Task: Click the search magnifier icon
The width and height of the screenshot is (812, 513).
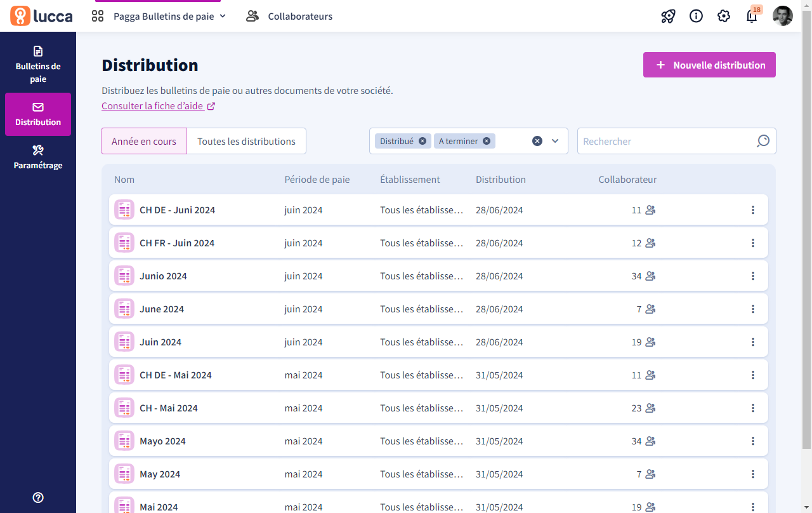Action: pyautogui.click(x=763, y=141)
